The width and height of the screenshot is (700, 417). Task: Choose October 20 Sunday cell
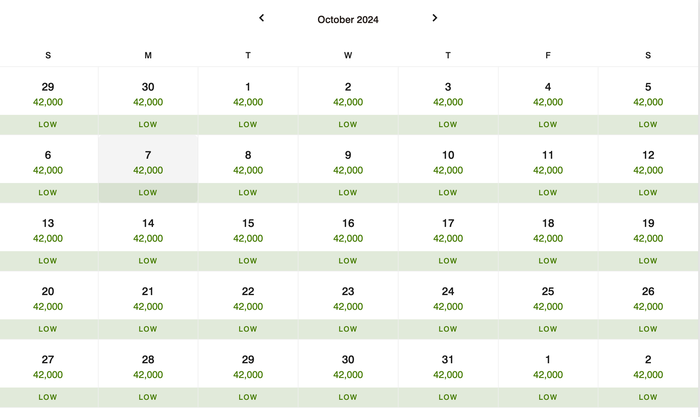tap(48, 305)
